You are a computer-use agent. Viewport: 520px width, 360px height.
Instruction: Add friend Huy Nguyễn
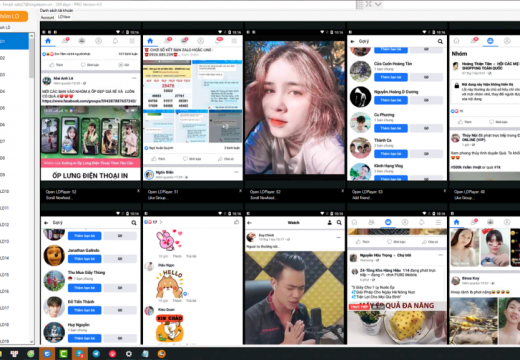84,338
